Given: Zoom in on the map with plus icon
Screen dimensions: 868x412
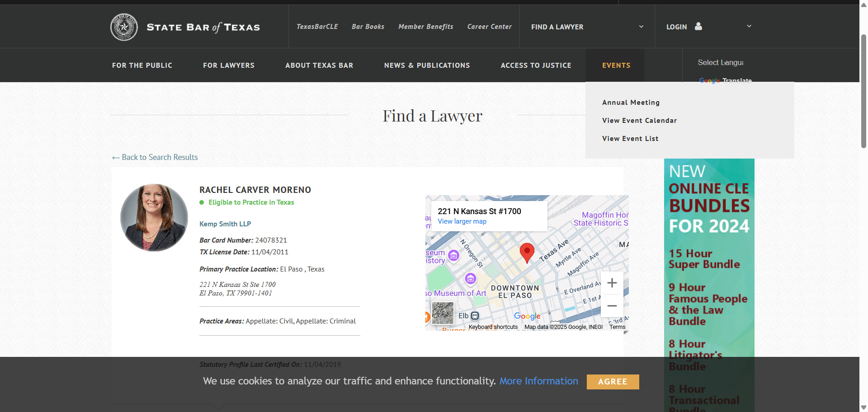Looking at the screenshot, I should pos(612,283).
